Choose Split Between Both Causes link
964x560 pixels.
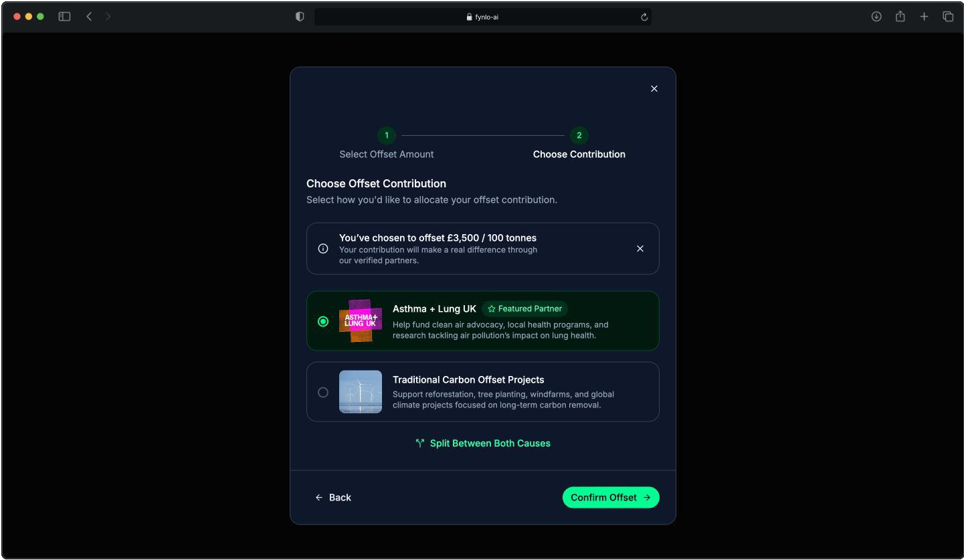pos(483,444)
